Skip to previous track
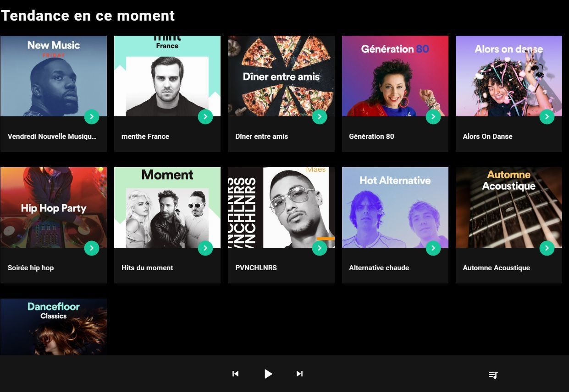The height and width of the screenshot is (392, 569). [x=236, y=374]
